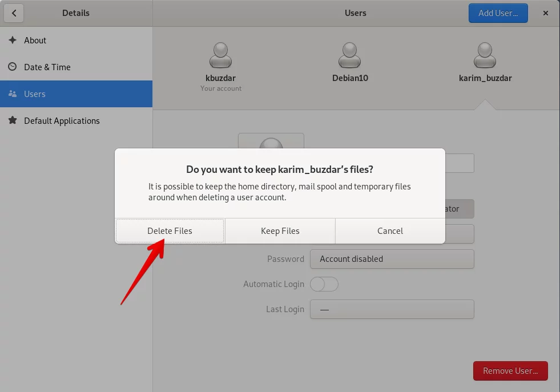Click the Users people icon in the sidebar
Screen dimensions: 560x392
click(x=13, y=94)
